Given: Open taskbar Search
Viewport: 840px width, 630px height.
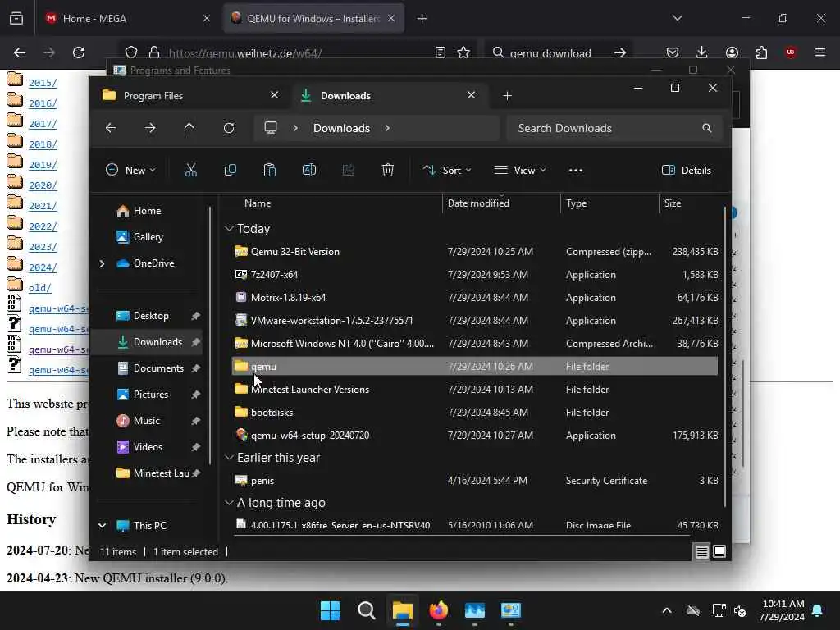Looking at the screenshot, I should (x=367, y=610).
